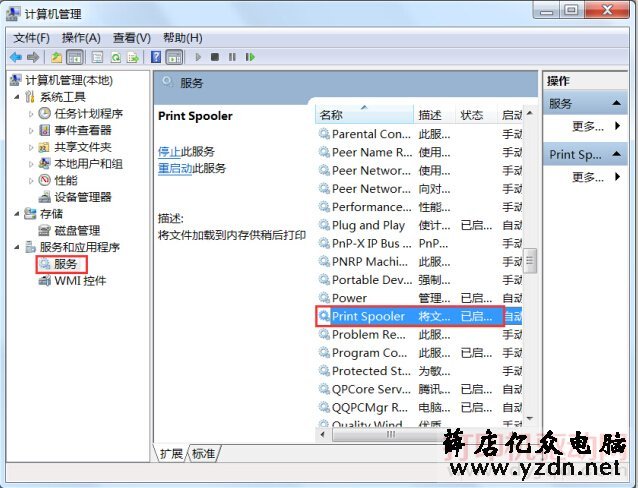Sort by the Description (描述) column header

[x=435, y=115]
